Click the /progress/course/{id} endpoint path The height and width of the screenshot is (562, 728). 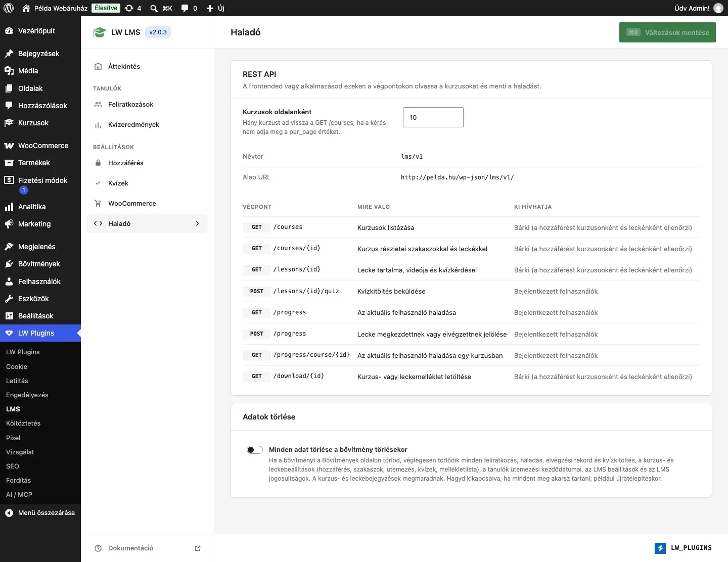point(311,355)
